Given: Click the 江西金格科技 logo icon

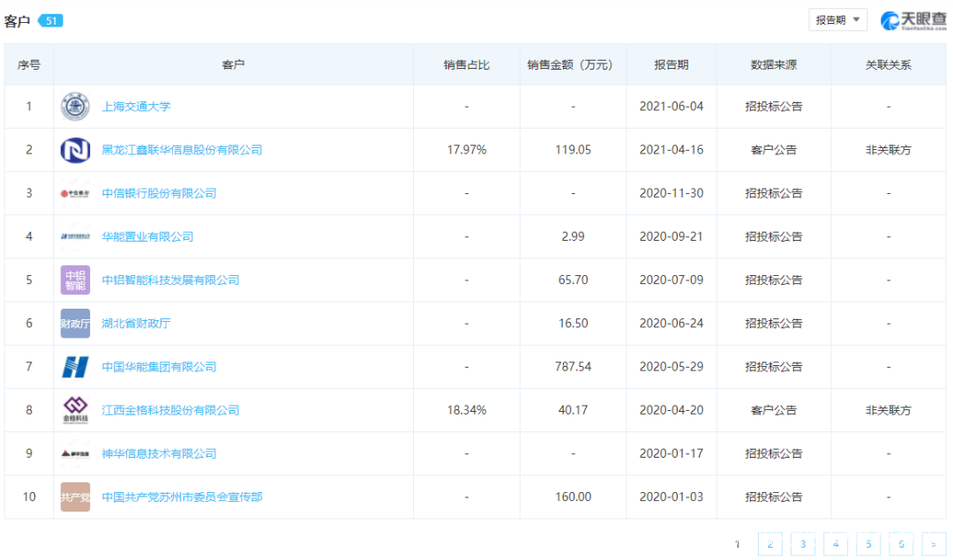Looking at the screenshot, I should (x=75, y=410).
